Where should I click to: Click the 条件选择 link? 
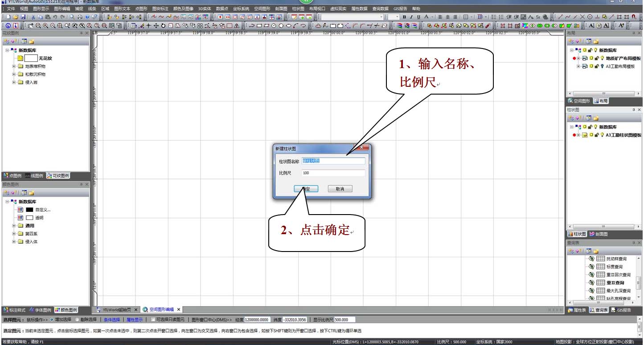pos(112,320)
